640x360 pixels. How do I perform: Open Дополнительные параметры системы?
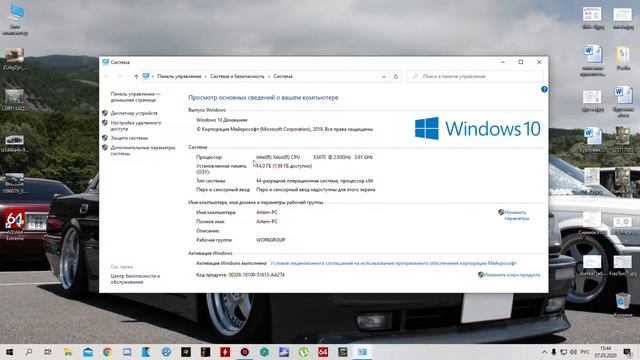click(142, 150)
